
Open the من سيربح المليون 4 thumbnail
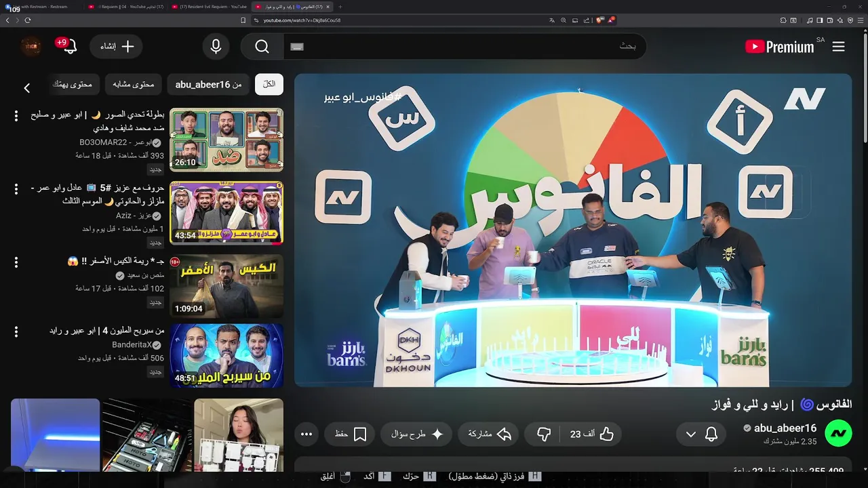226,356
